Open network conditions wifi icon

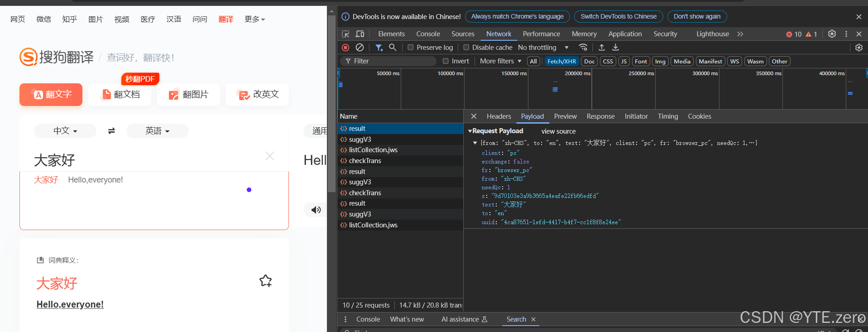click(x=583, y=47)
